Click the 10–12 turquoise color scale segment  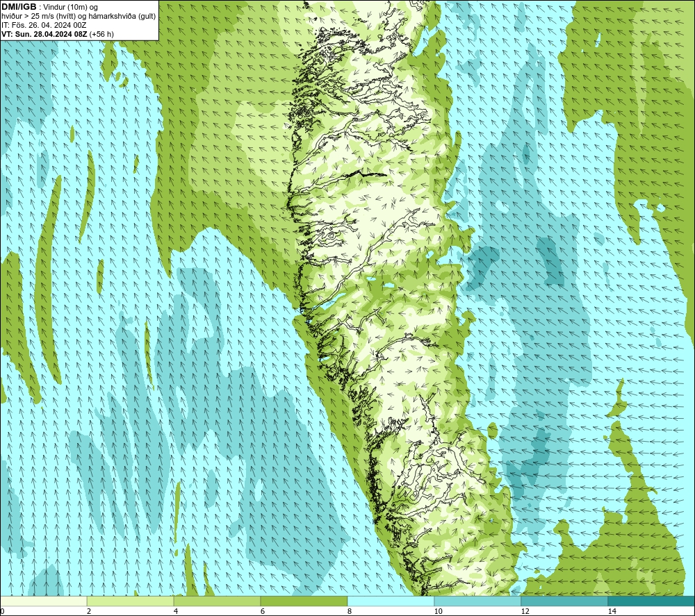point(478,601)
